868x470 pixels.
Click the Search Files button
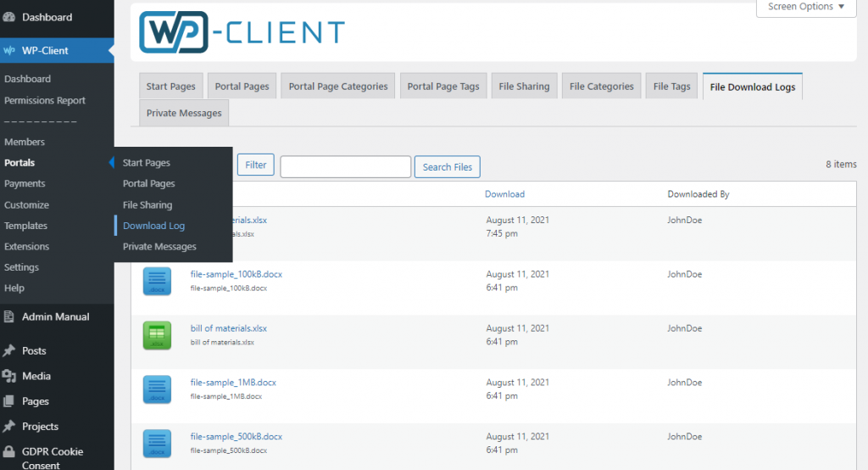pos(448,167)
